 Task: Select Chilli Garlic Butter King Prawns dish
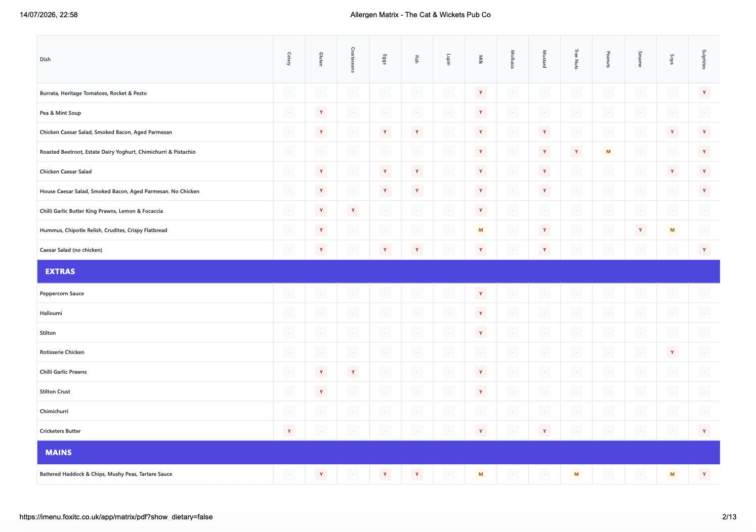coord(101,211)
